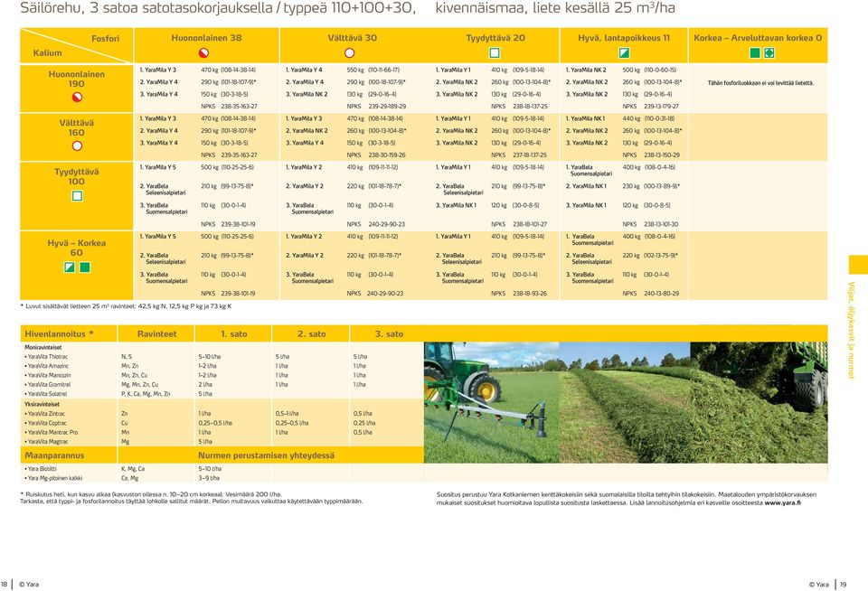The image size is (868, 591).
Task: Click the white square icon under Tyydyttävä 20
Action: click(495, 53)
